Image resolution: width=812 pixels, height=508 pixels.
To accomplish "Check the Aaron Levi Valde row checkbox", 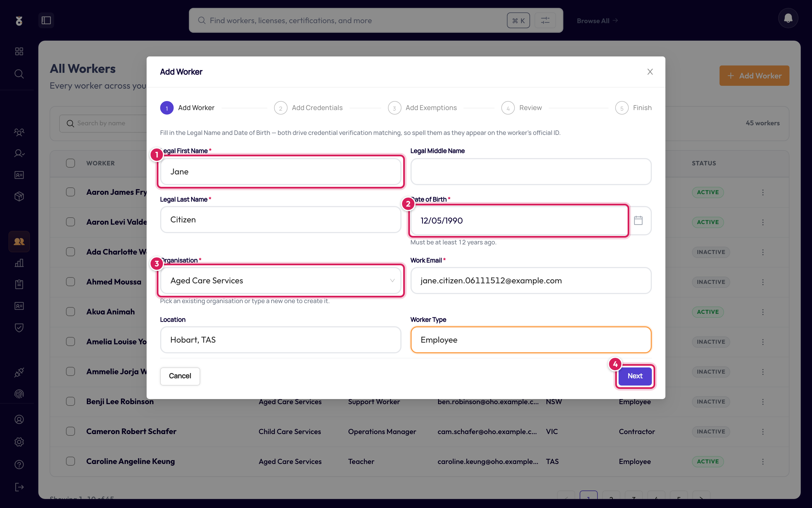I will (70, 222).
